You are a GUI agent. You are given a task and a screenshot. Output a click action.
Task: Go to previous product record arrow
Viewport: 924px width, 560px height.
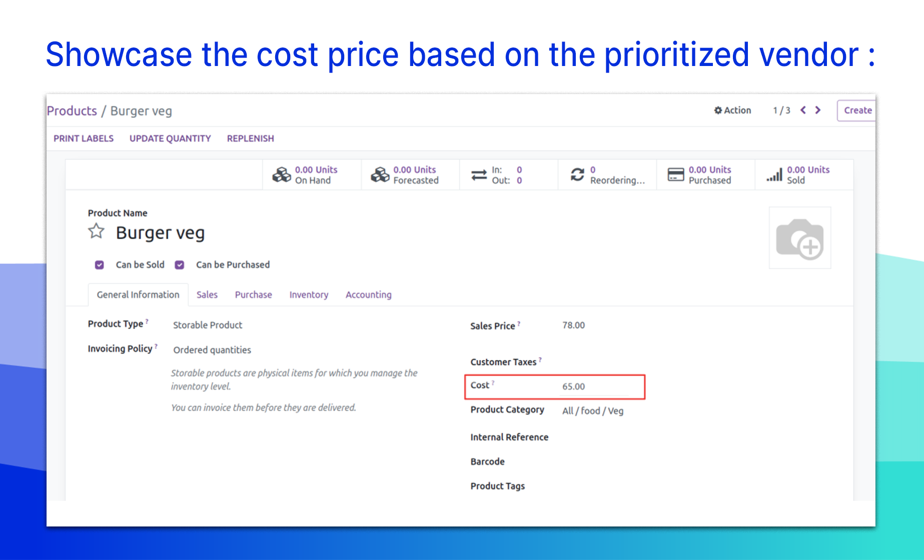click(803, 110)
